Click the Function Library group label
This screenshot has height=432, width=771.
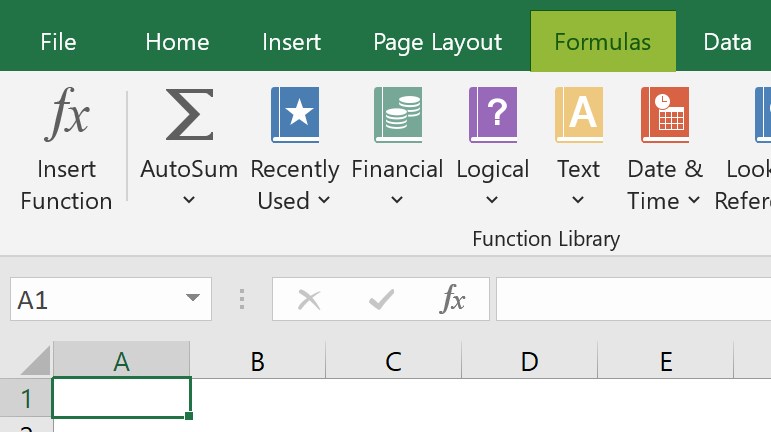coord(546,239)
